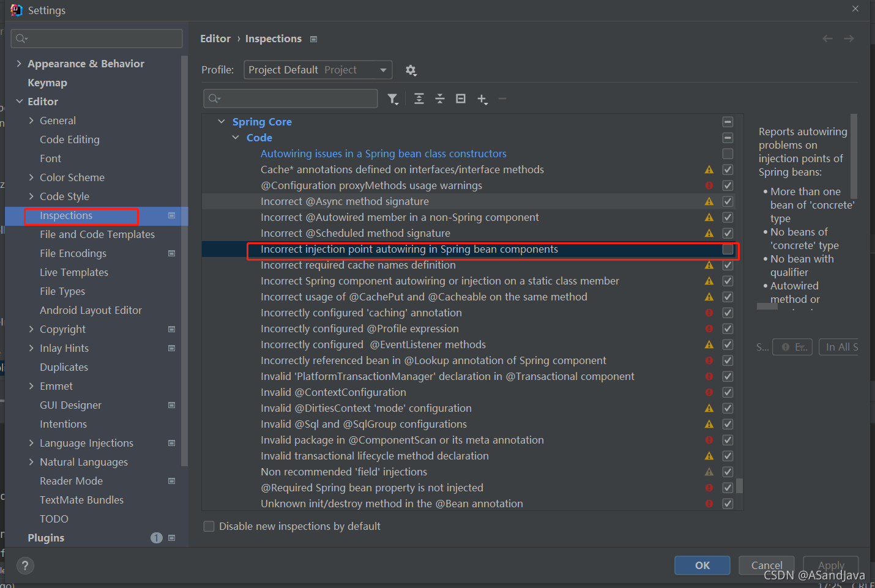Select TextMate Bundles settings
The image size is (875, 588).
coord(81,500)
